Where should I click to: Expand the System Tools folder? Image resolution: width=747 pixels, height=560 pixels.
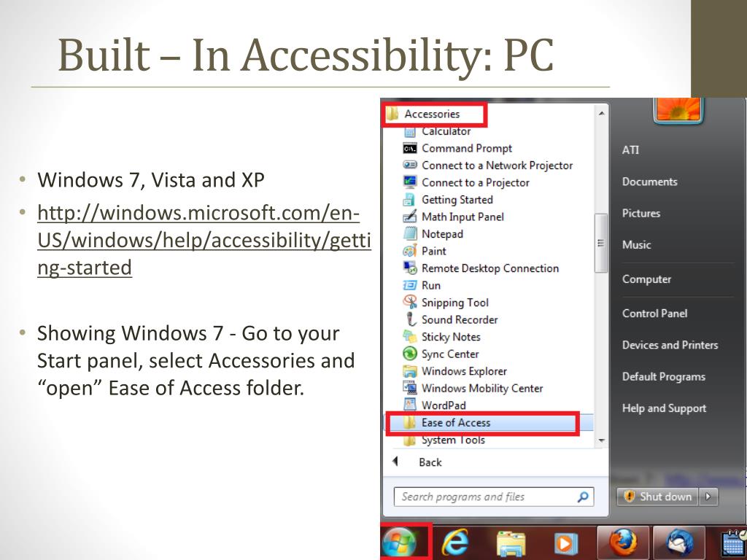[444, 440]
